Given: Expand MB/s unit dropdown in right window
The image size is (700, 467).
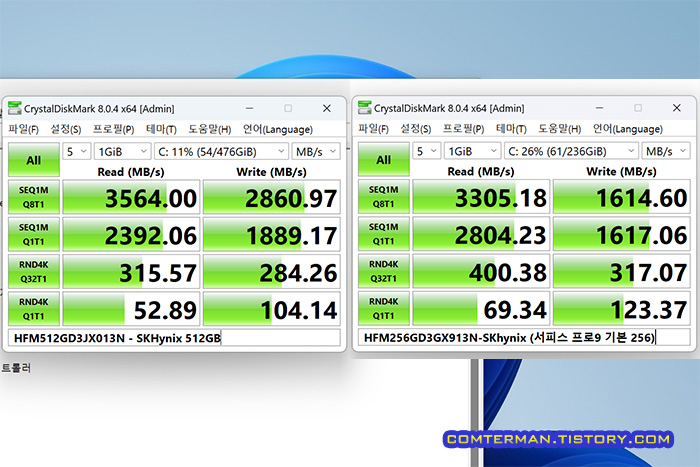Looking at the screenshot, I should (666, 151).
